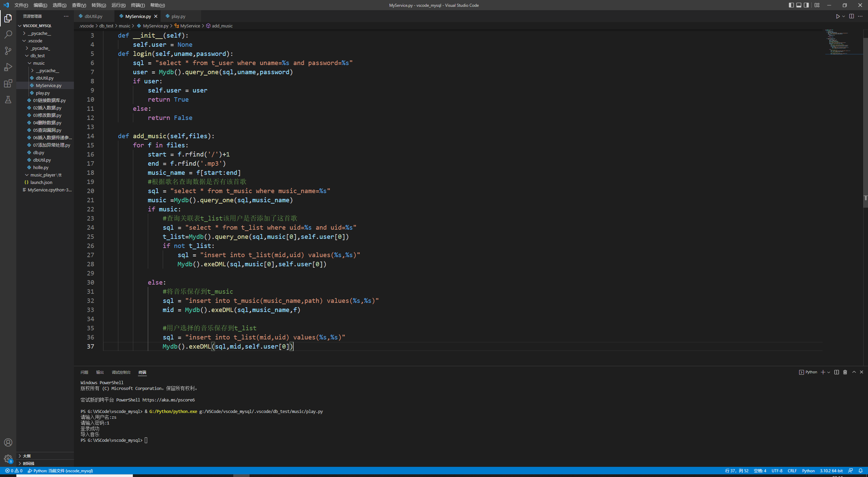Expand the top-level __pycache__ folder
The image size is (868, 477).
(45, 33)
